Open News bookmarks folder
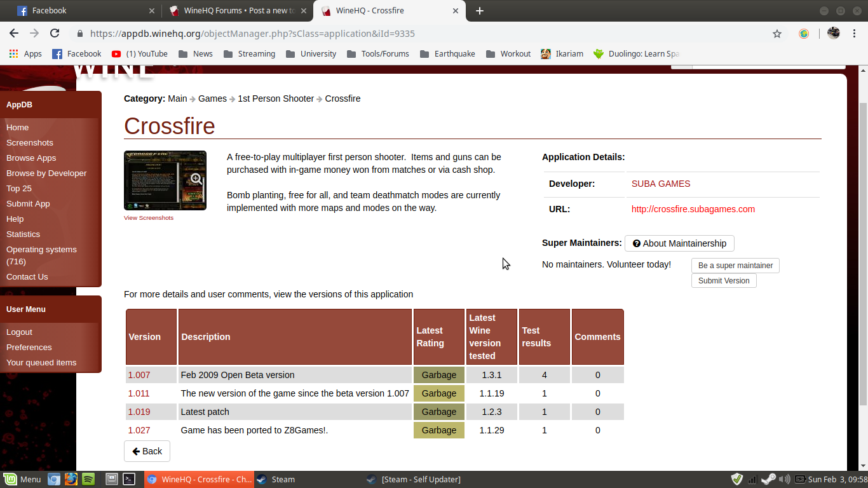 [195, 54]
